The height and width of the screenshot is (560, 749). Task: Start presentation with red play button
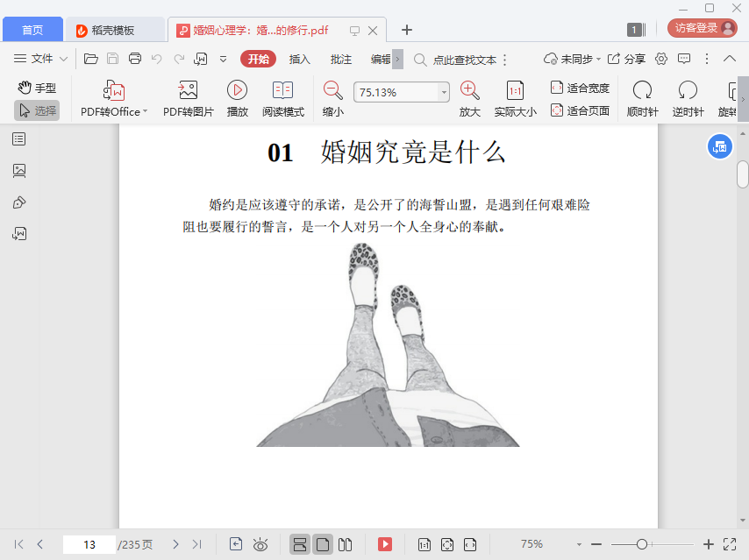(385, 544)
